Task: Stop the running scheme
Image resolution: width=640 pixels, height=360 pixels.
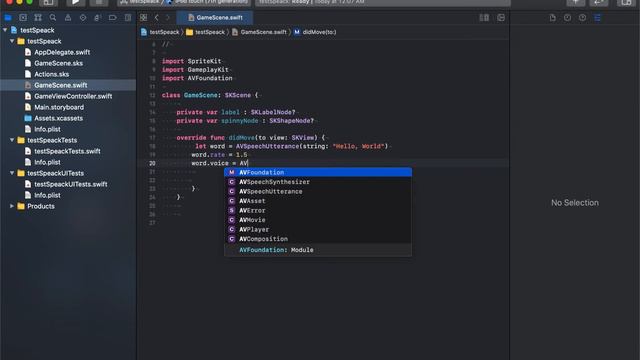Action: pos(99,2)
